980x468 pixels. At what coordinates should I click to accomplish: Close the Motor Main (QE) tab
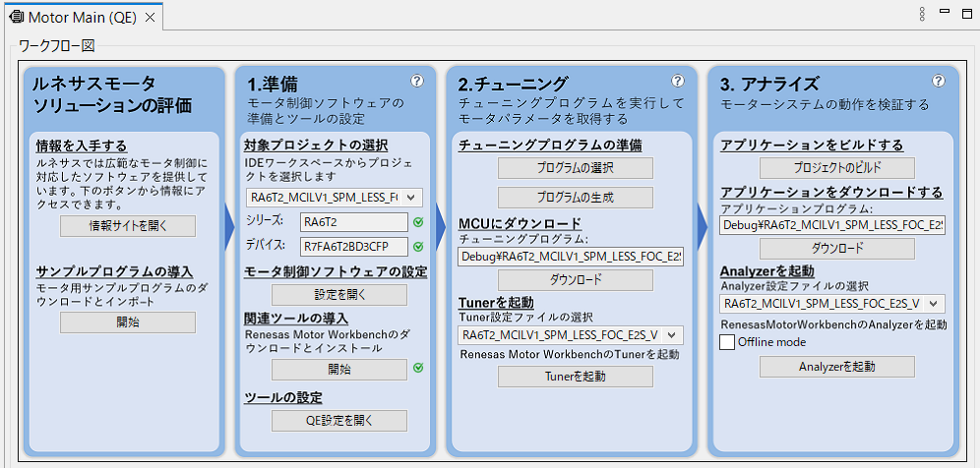(x=150, y=18)
